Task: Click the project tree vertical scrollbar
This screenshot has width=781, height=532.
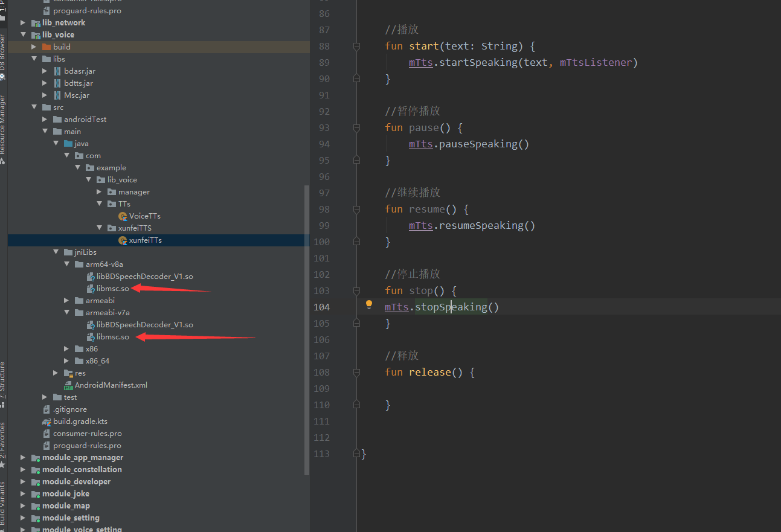Action: coord(306,330)
